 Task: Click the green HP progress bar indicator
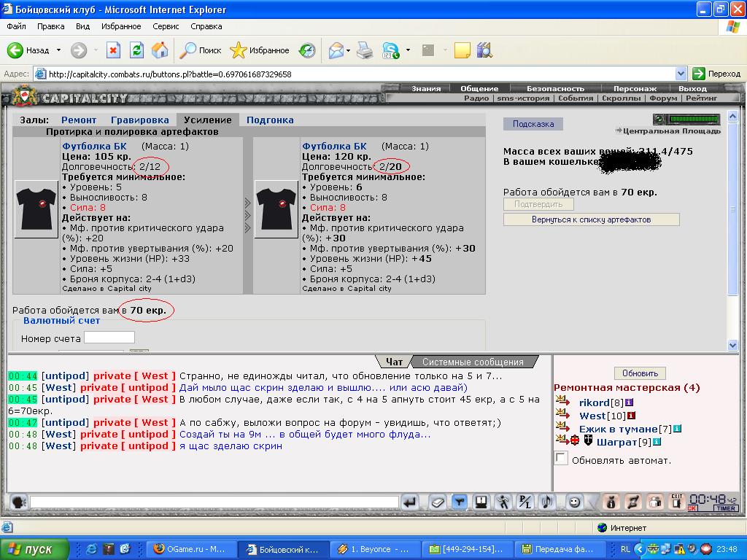(694, 119)
